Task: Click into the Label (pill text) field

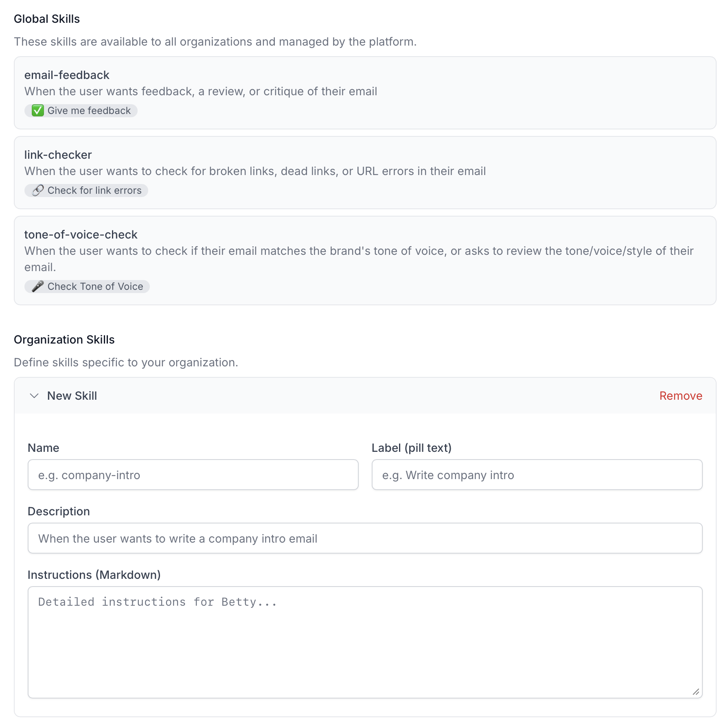Action: click(537, 475)
